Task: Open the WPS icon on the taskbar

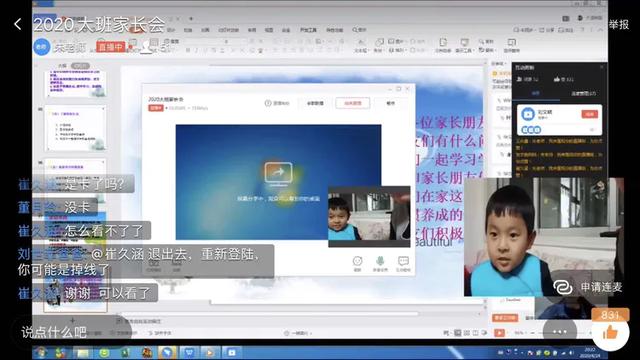Action: pos(189,353)
